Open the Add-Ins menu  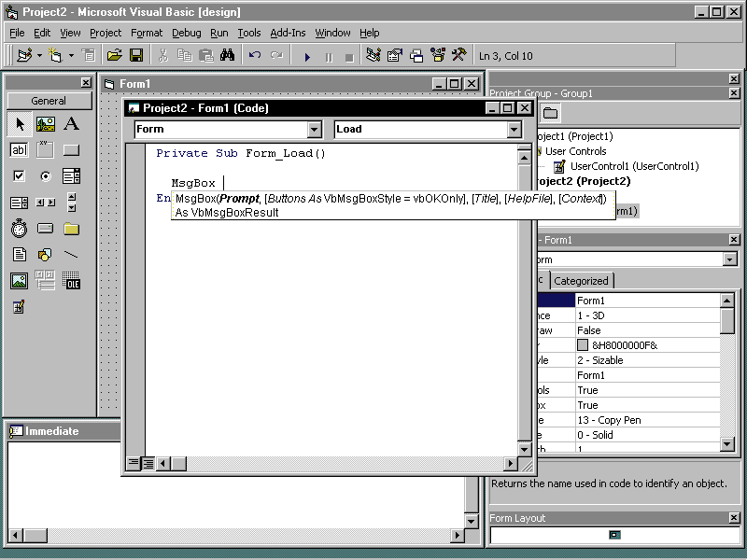click(288, 33)
